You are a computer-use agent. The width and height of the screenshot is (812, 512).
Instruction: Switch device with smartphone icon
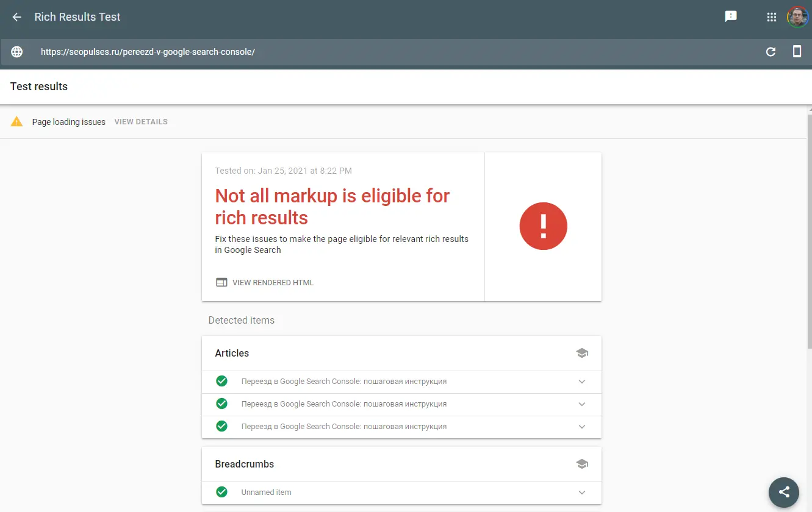point(797,52)
